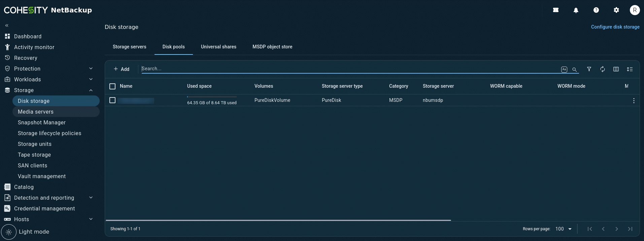Select all rows with the header checkbox

pos(112,86)
